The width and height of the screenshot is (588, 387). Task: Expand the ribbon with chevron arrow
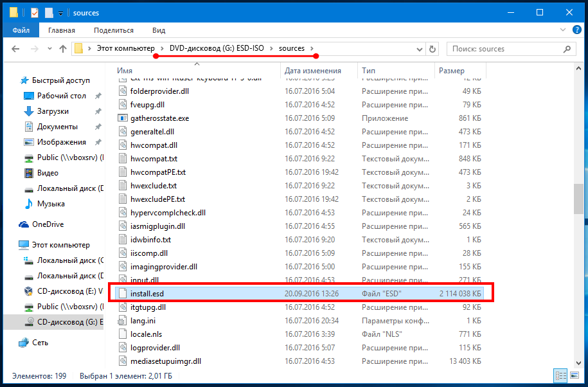click(x=562, y=30)
